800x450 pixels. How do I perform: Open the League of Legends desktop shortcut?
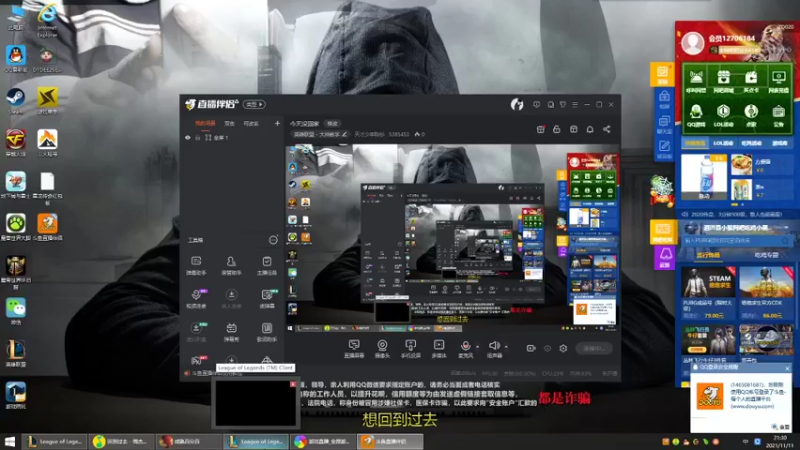point(16,350)
